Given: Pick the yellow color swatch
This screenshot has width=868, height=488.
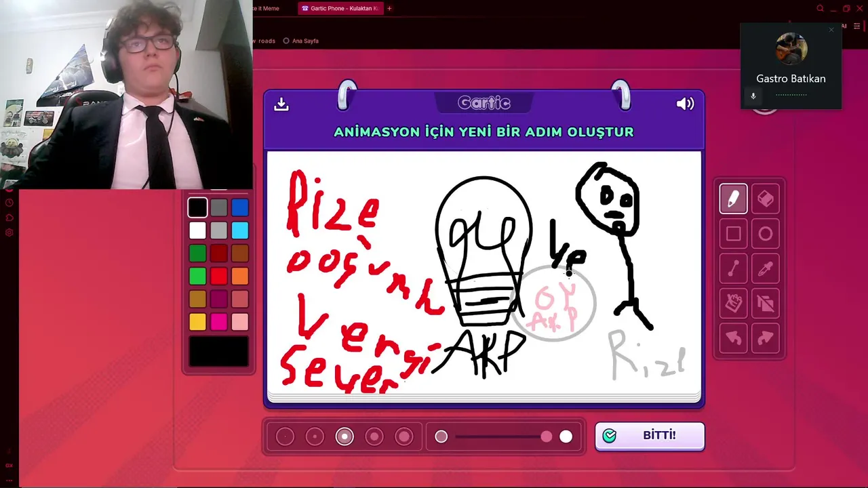Looking at the screenshot, I should point(197,322).
